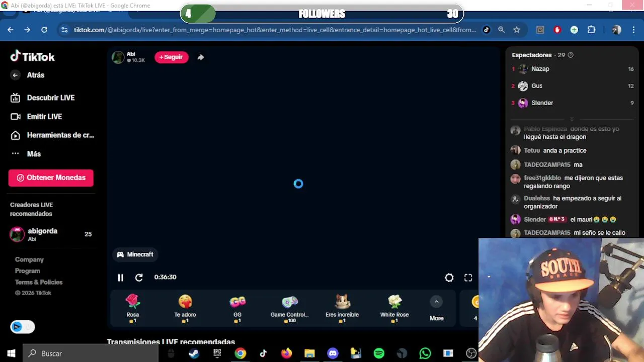Open the red hand blocker extension
Viewport: 644px width, 362px height.
[x=557, y=30]
